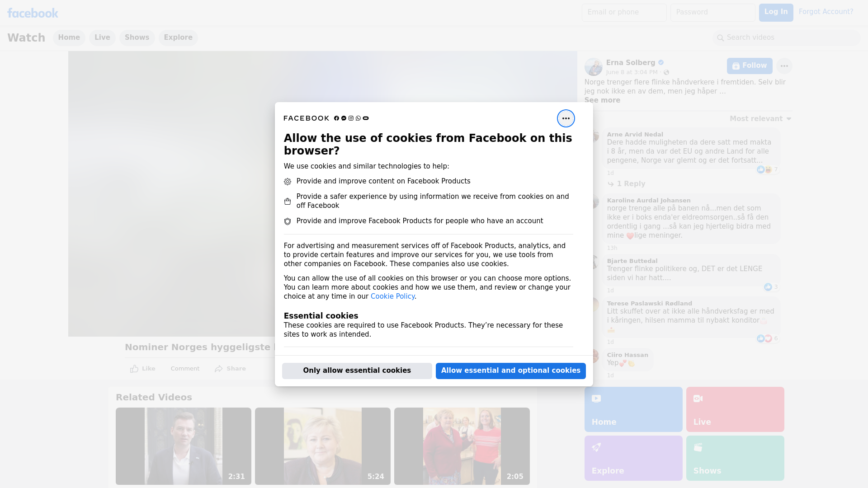Click the Like thumbs-up button
868x488 pixels.
142,369
